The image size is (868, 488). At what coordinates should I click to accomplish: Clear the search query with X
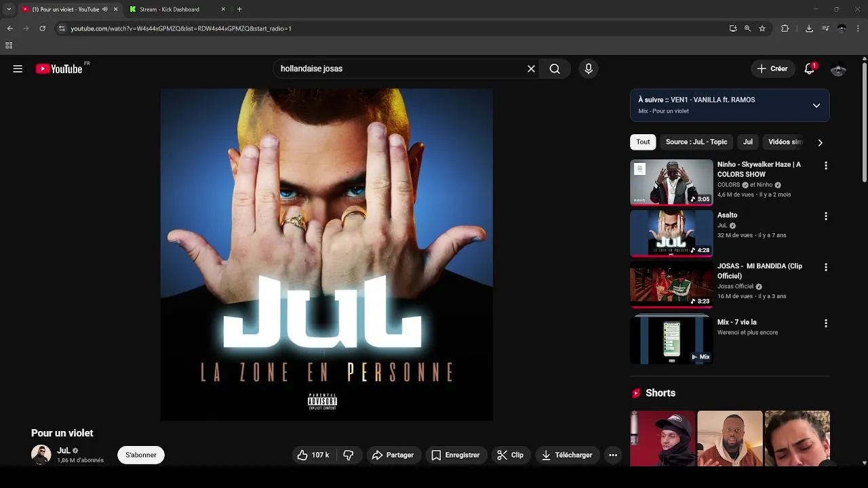point(531,68)
